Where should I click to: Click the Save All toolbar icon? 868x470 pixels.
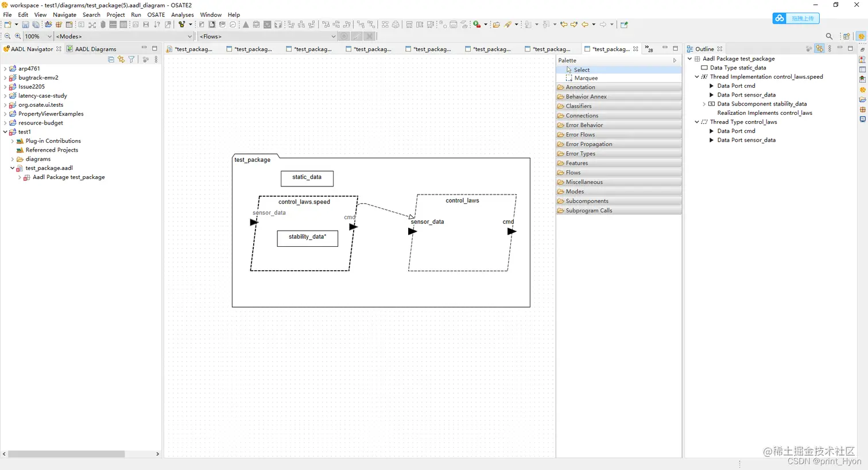coord(36,25)
